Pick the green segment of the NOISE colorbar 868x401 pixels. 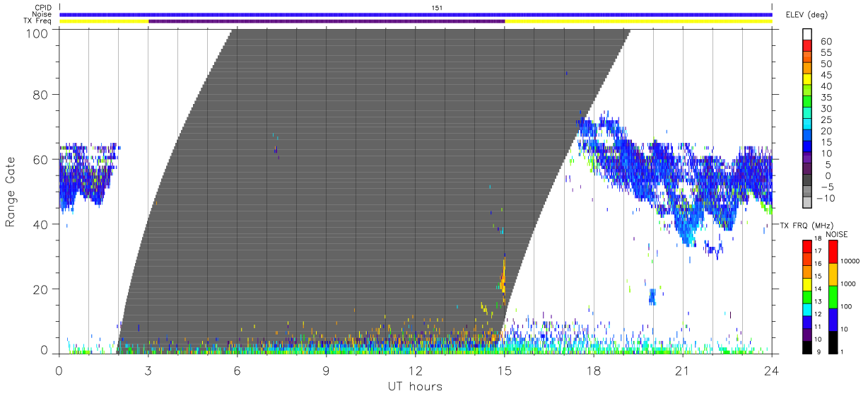(x=833, y=297)
